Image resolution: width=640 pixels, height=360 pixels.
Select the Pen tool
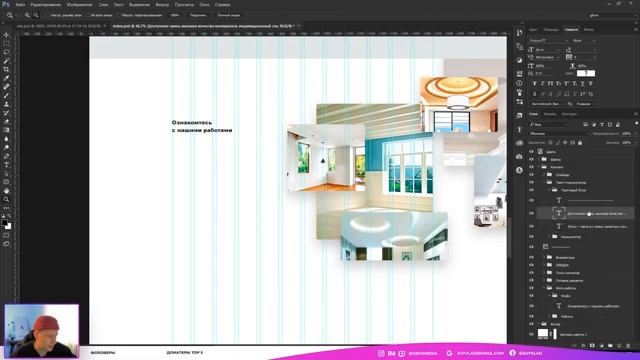(6, 156)
